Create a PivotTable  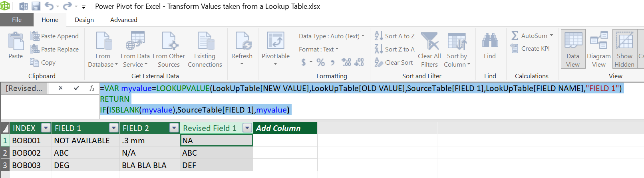(x=276, y=49)
